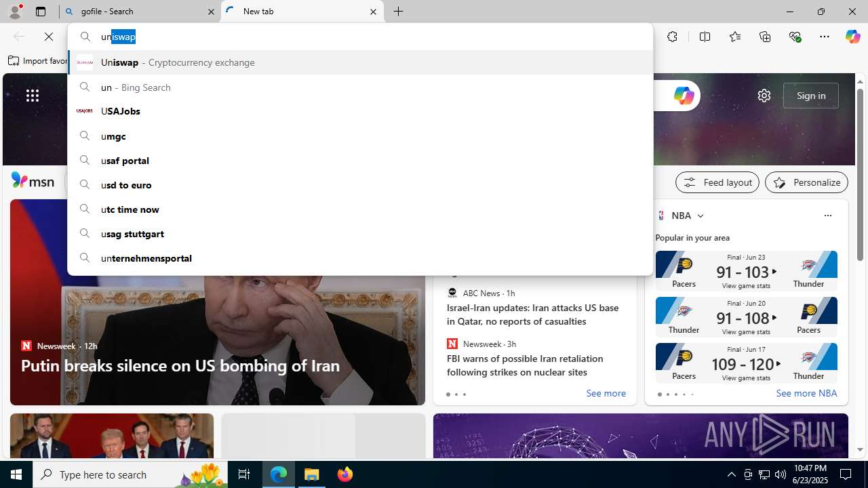Open the Collections icon
Screen dimensions: 868x488
point(765,37)
